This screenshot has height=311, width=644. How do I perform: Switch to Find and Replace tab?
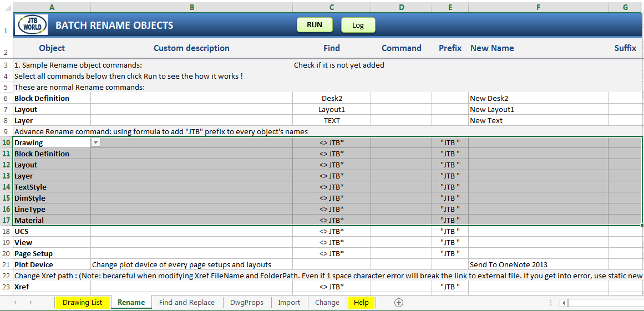pyautogui.click(x=187, y=302)
